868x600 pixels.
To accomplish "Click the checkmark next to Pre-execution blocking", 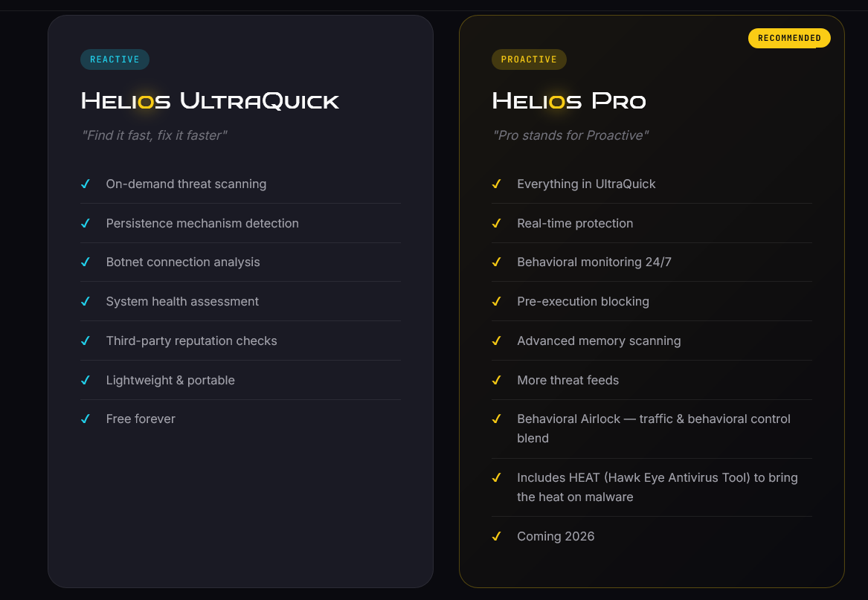I will pyautogui.click(x=497, y=301).
